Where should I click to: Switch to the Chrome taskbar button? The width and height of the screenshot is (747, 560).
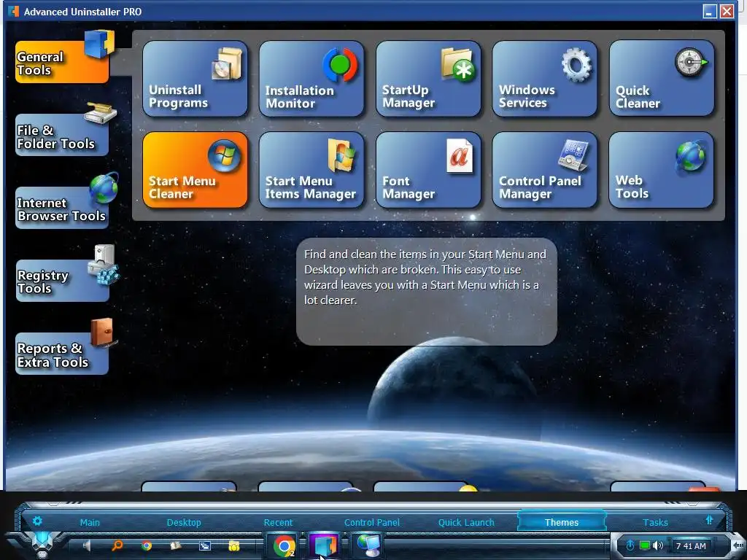pyautogui.click(x=284, y=546)
